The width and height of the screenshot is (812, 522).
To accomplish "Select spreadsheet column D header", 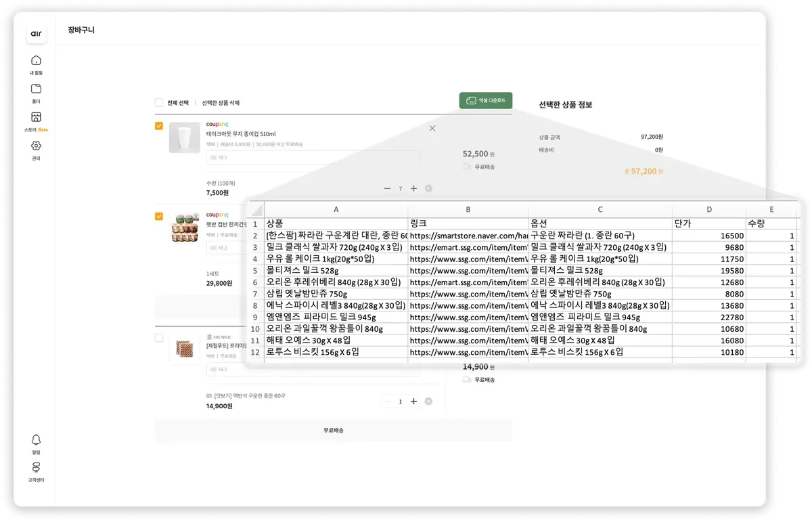I will coord(709,210).
